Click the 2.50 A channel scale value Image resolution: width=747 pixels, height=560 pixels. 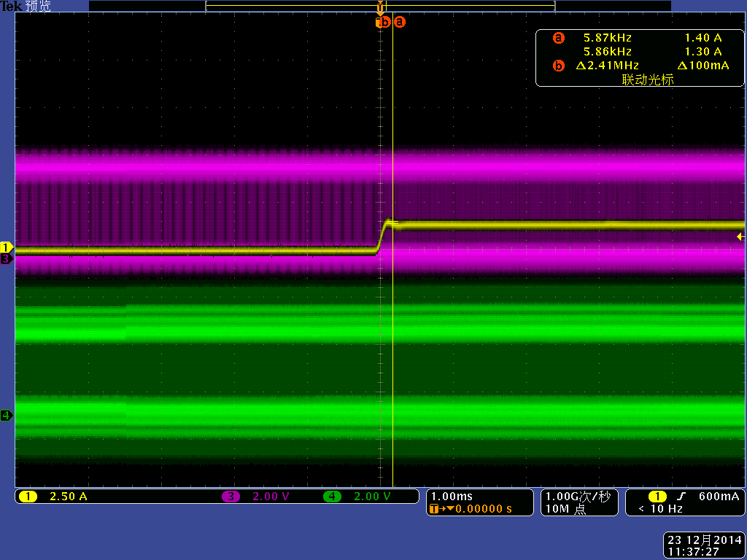point(68,497)
